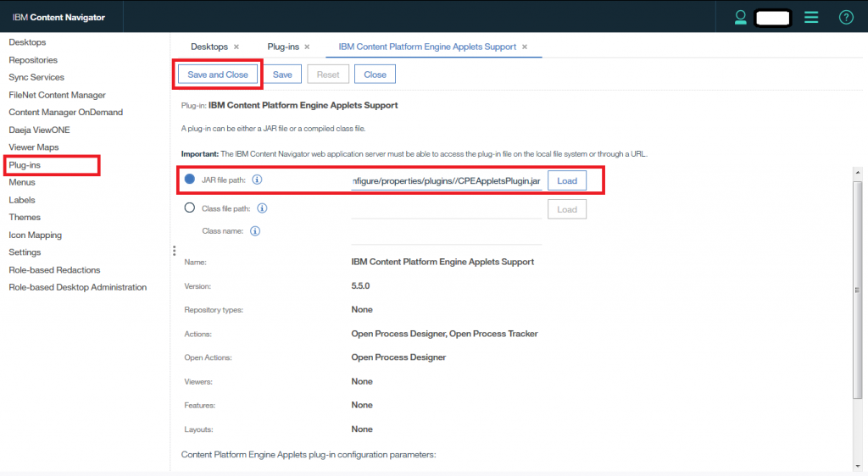Viewport: 868px width, 476px height.
Task: Close the Plug-ins tab
Action: [307, 47]
